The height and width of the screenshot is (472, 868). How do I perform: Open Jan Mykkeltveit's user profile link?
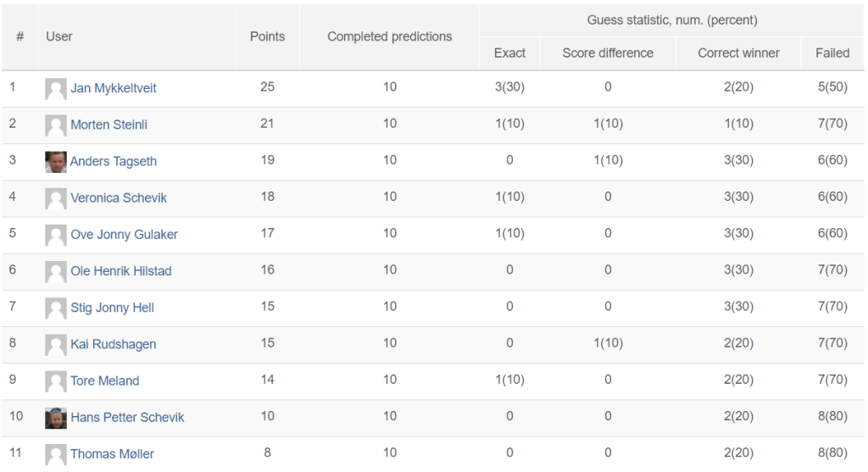pos(114,88)
